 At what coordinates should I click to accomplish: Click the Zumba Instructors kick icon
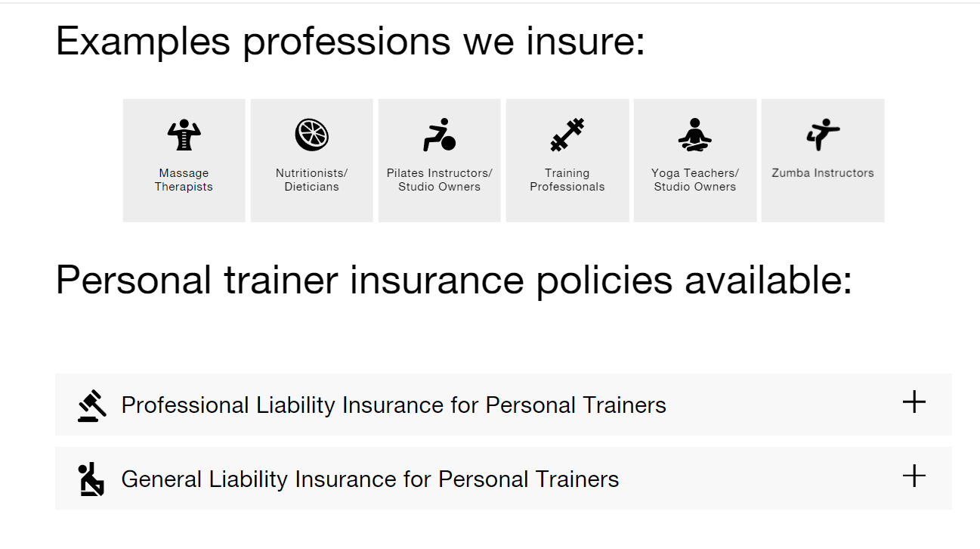822,135
